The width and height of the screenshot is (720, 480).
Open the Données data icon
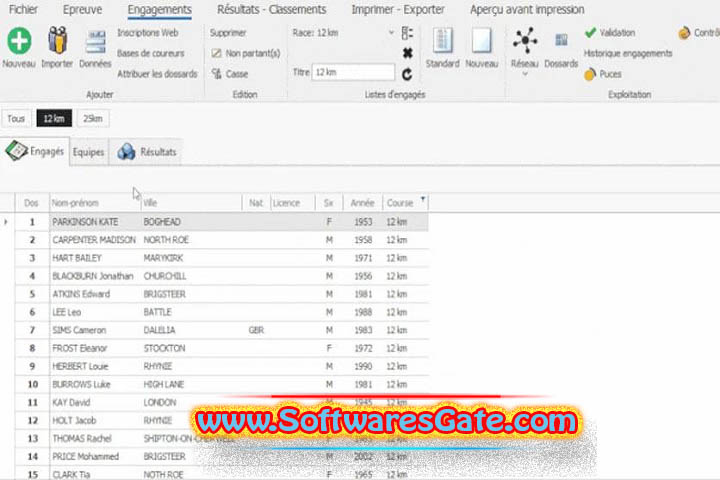96,43
